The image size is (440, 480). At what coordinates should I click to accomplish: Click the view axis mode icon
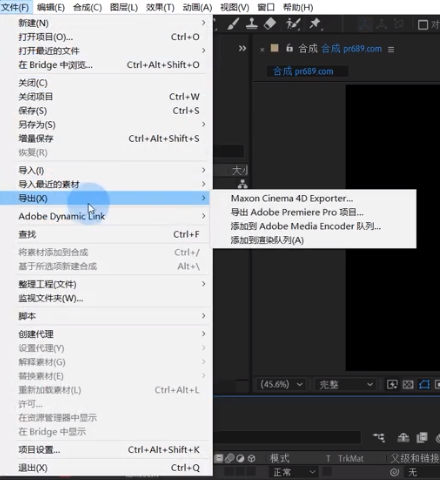399,24
